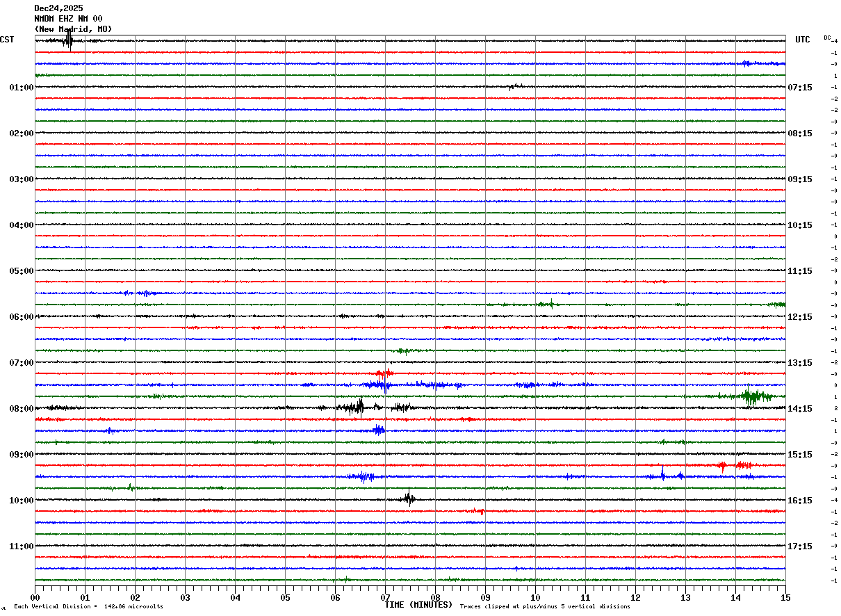Image resolution: width=841 pixels, height=616 pixels.
Task: Click minute tick 11 on the x-axis
Action: pos(585,597)
